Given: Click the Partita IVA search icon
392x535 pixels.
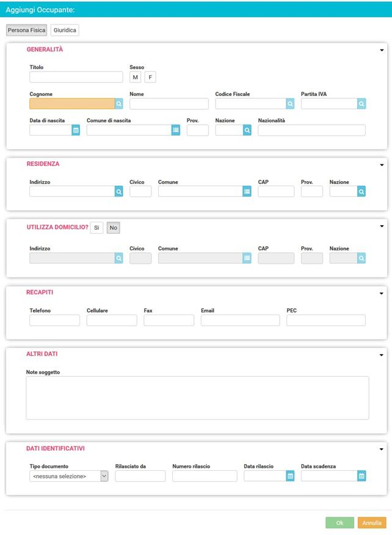Looking at the screenshot, I should [x=361, y=104].
